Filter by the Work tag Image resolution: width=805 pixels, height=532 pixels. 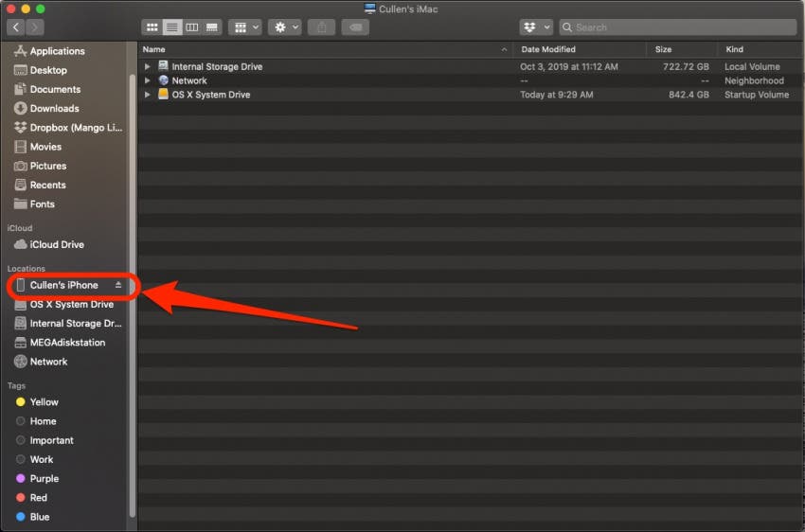coord(41,460)
